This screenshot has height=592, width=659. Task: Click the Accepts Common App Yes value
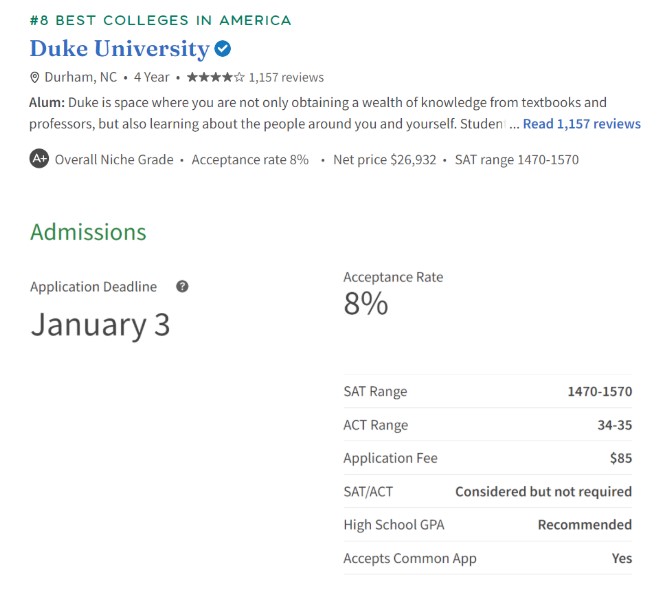click(x=622, y=558)
